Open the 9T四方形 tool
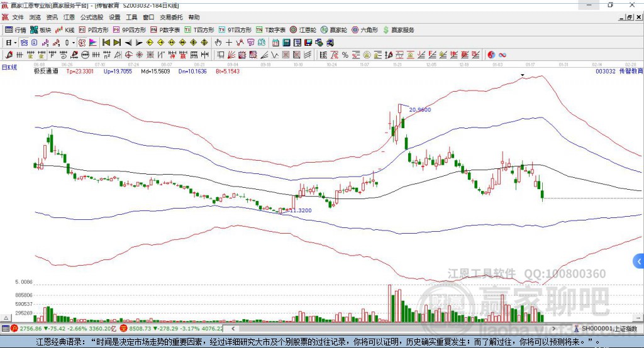Screen dimensions: 644x348 [x=235, y=30]
